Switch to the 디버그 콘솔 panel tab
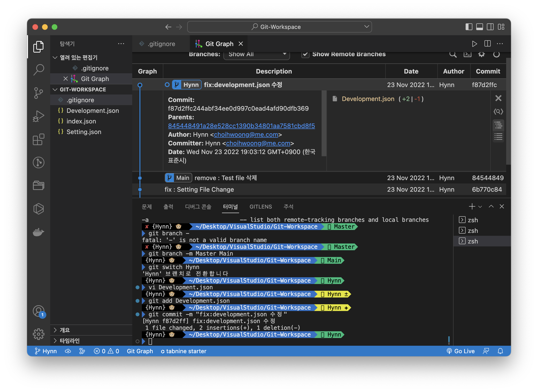 (198, 207)
